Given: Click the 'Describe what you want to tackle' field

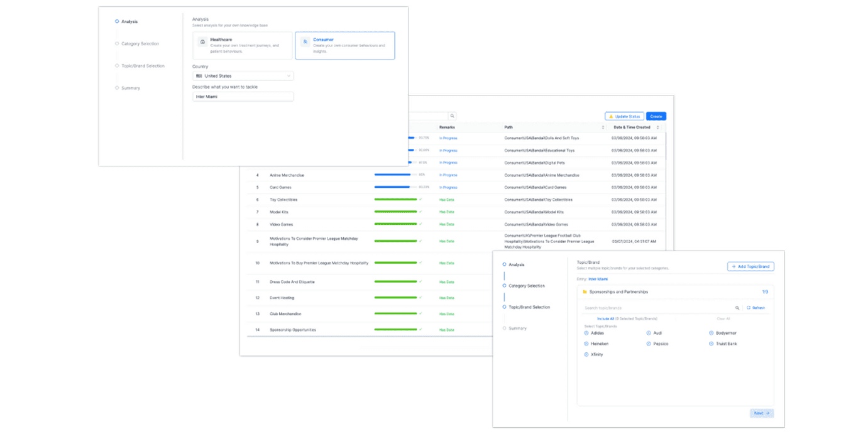Looking at the screenshot, I should click(243, 97).
